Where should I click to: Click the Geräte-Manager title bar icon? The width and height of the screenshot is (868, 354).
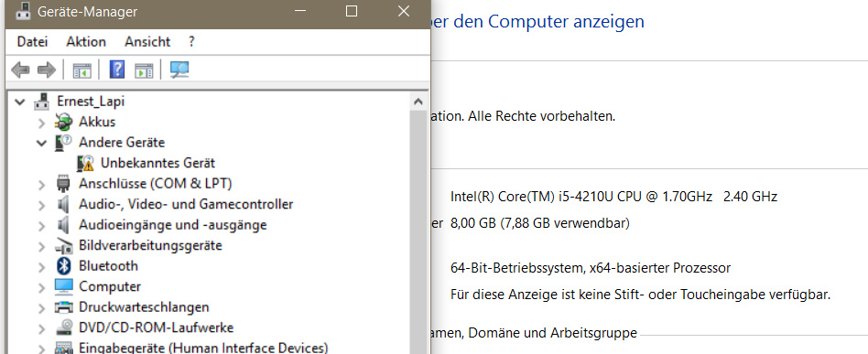tap(23, 12)
